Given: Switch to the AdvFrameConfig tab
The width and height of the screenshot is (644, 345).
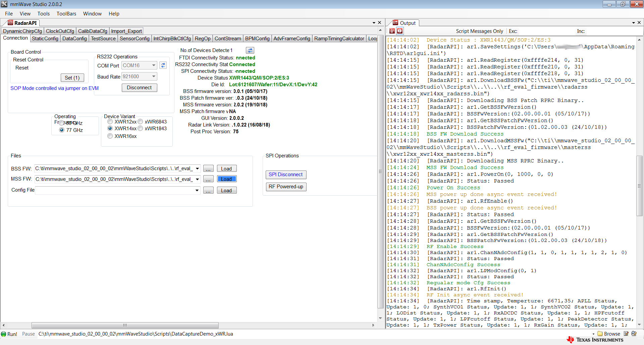Looking at the screenshot, I should coord(292,39).
